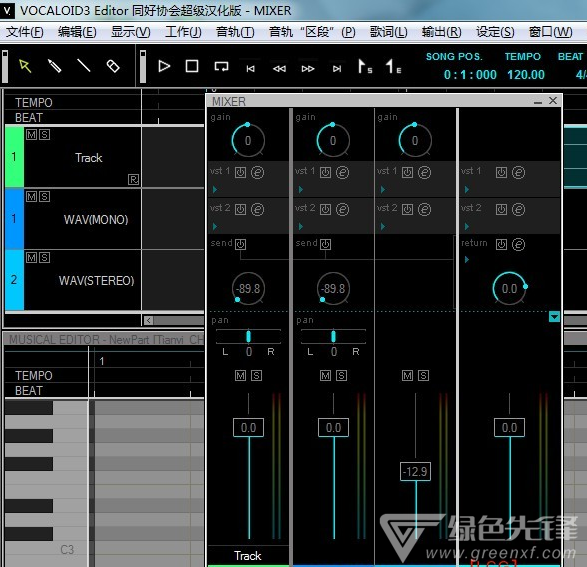Jump to song end

[337, 68]
